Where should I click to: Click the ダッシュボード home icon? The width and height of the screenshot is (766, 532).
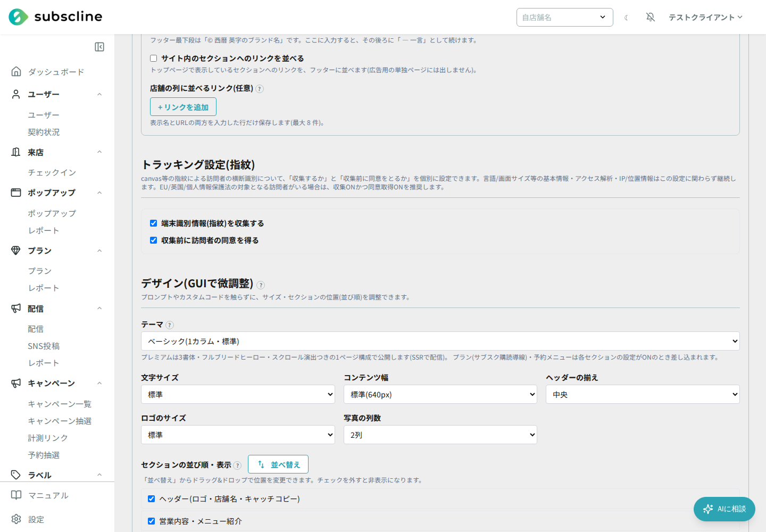(x=16, y=71)
